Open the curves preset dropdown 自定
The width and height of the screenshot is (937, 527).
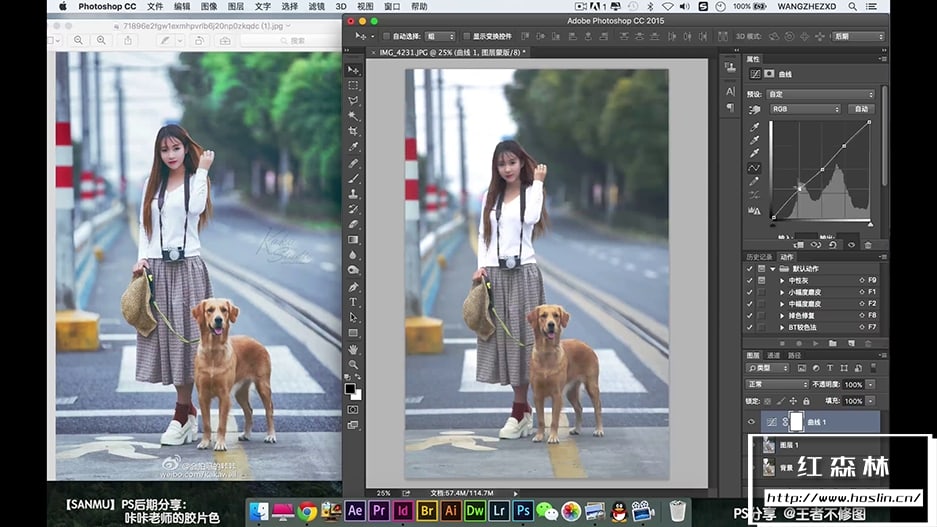pos(820,94)
